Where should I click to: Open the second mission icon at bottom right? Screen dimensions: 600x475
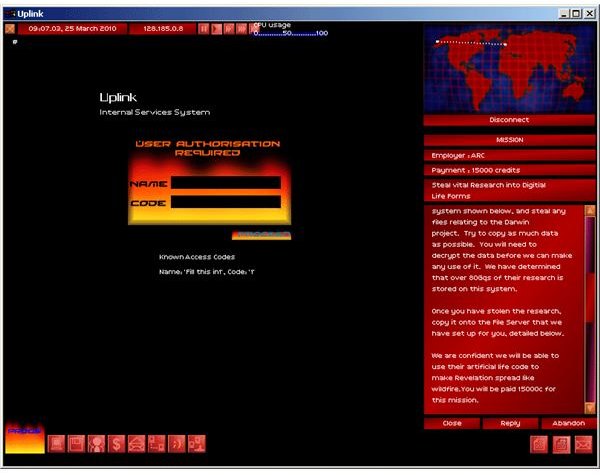tap(561, 445)
